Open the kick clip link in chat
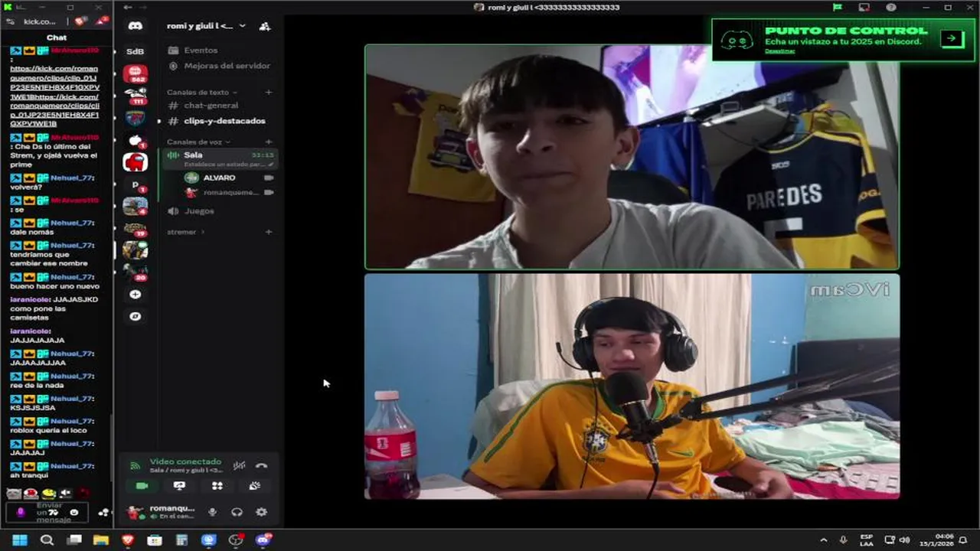This screenshot has height=551, width=980. [54, 96]
